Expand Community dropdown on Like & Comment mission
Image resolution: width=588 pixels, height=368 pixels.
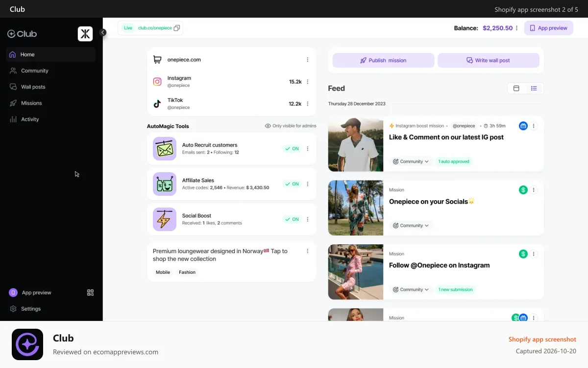[x=411, y=161]
